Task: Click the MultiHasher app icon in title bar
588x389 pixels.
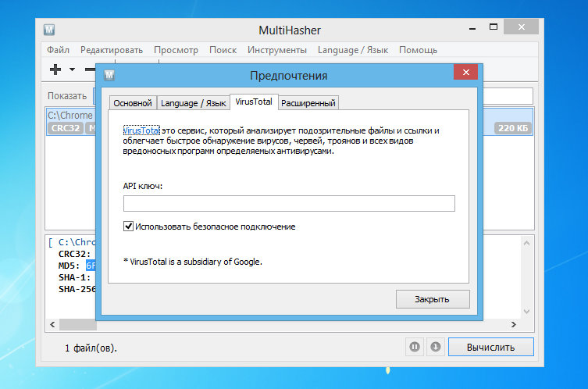Action: [49, 30]
